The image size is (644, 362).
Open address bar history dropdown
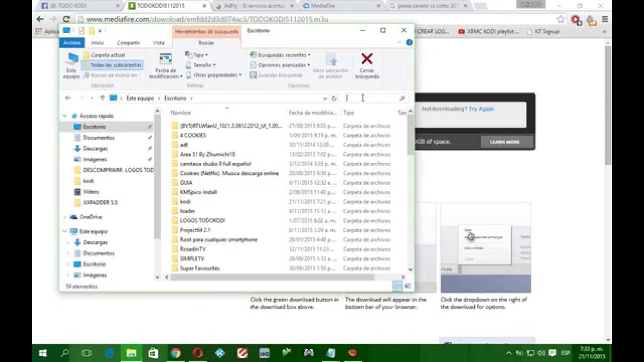point(325,98)
